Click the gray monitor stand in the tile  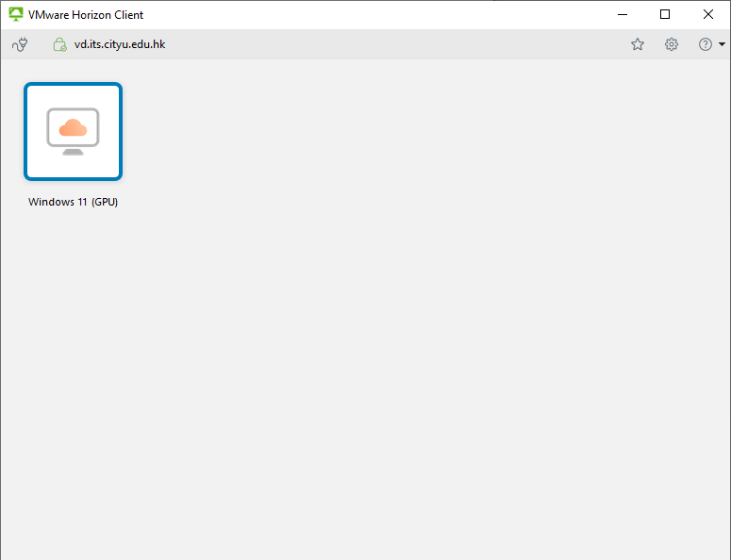tap(73, 151)
